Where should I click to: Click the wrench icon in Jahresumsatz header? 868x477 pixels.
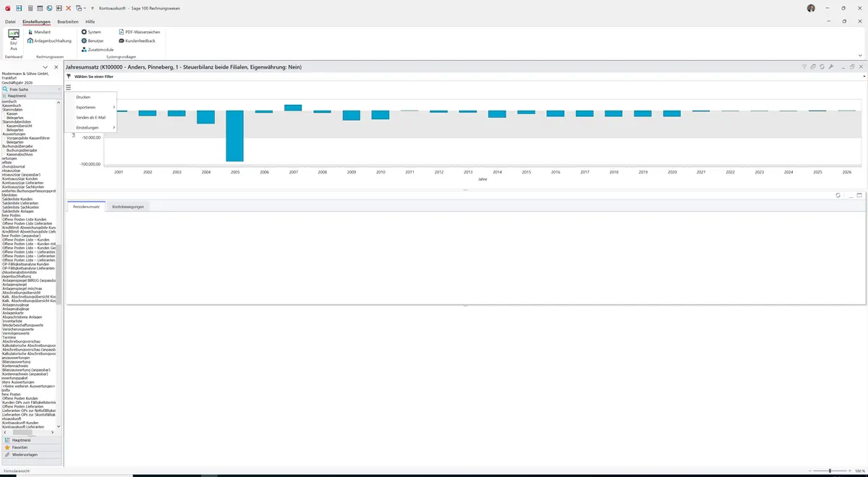pos(831,66)
